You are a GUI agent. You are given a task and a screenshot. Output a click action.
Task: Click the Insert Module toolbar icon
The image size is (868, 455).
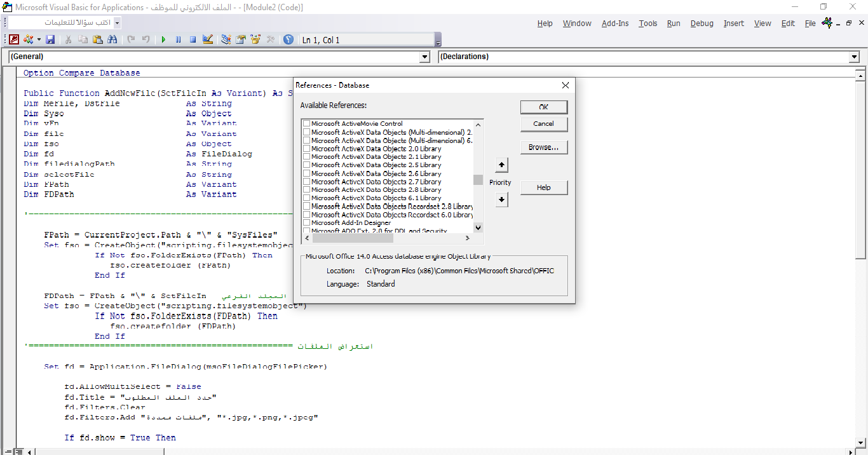[x=28, y=39]
